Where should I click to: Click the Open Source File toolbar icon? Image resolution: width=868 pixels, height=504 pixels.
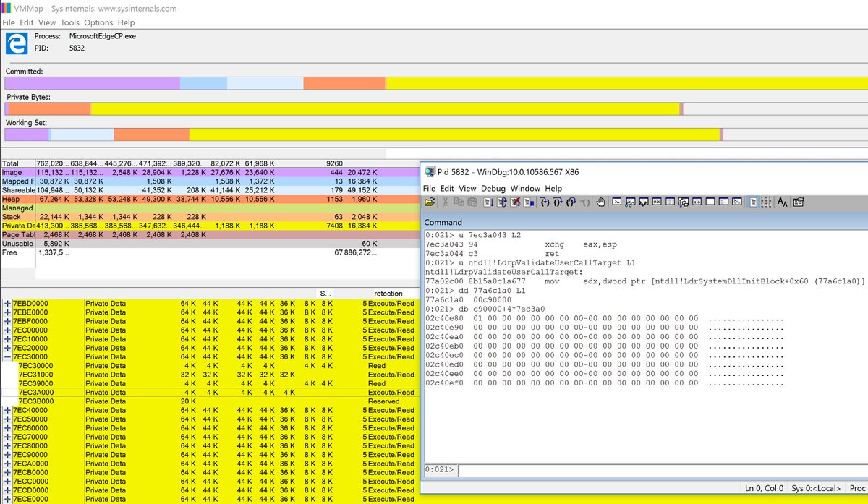[430, 202]
